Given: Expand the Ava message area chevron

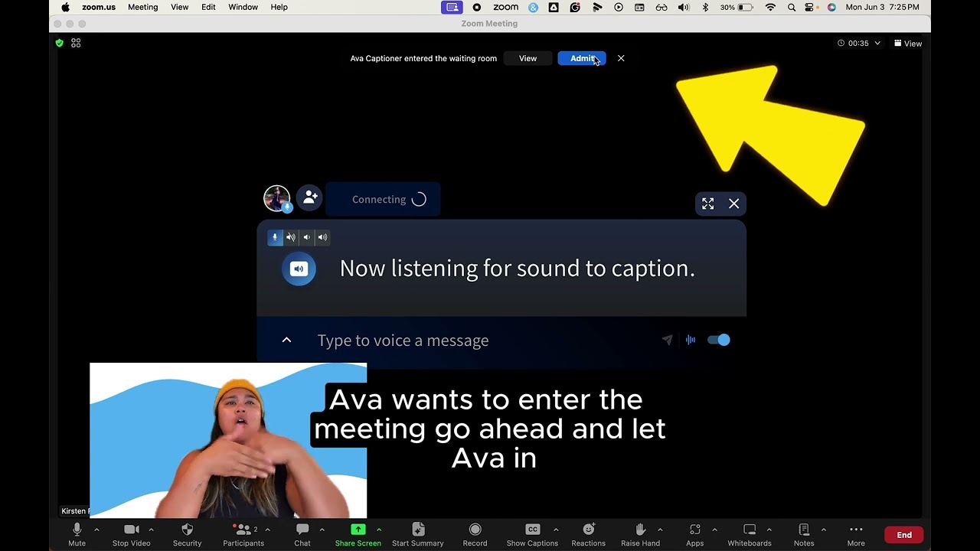Looking at the screenshot, I should [286, 340].
